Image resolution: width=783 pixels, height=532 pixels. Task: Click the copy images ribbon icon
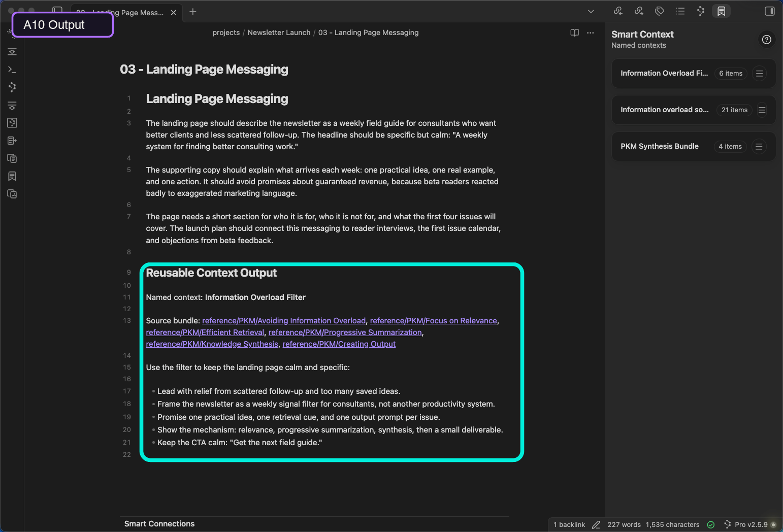[x=12, y=194]
